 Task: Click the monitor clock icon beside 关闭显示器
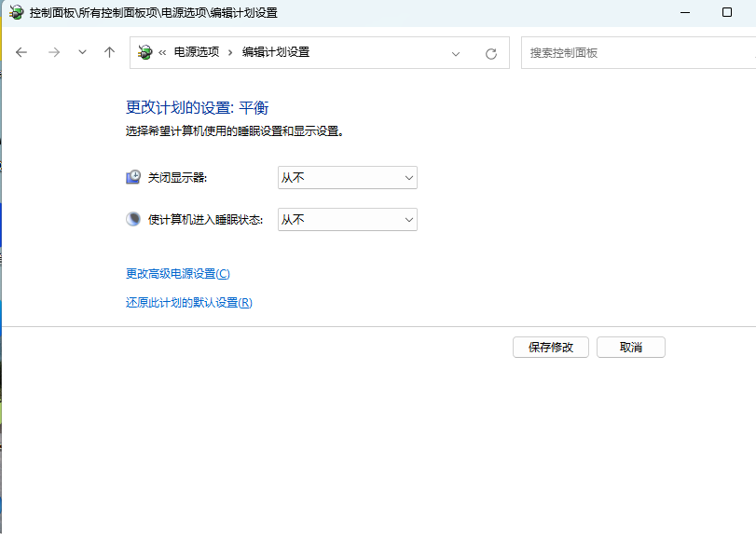pos(133,177)
